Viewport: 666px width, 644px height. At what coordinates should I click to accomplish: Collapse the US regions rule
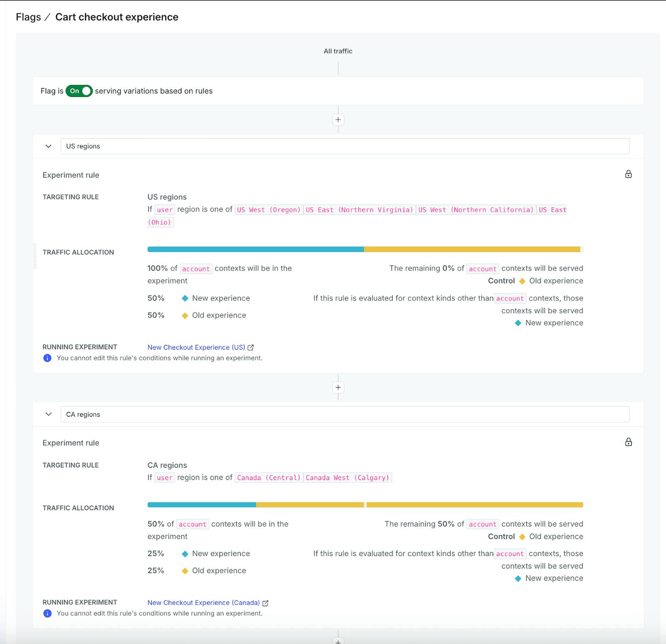coord(49,146)
